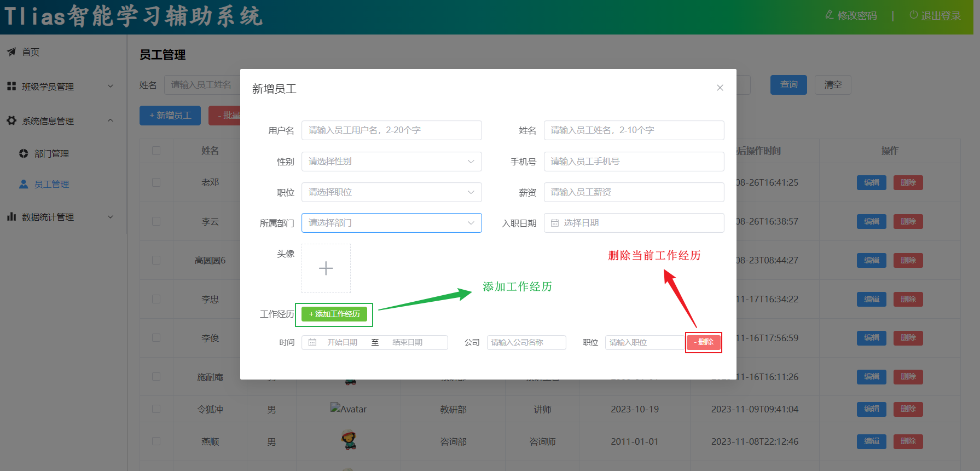Screen dimensions: 980x471
Task: Click the green 添加工作经历 button
Action: (334, 314)
